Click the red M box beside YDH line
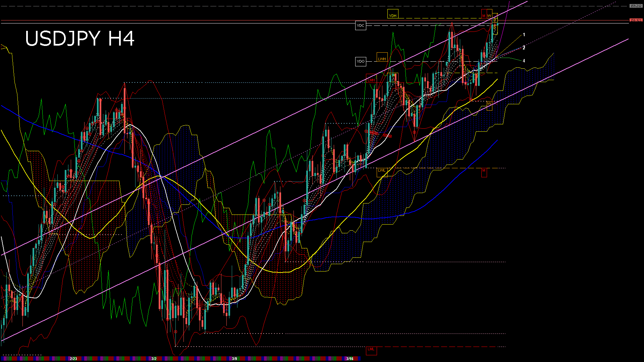644x362 pixels. (x=484, y=14)
